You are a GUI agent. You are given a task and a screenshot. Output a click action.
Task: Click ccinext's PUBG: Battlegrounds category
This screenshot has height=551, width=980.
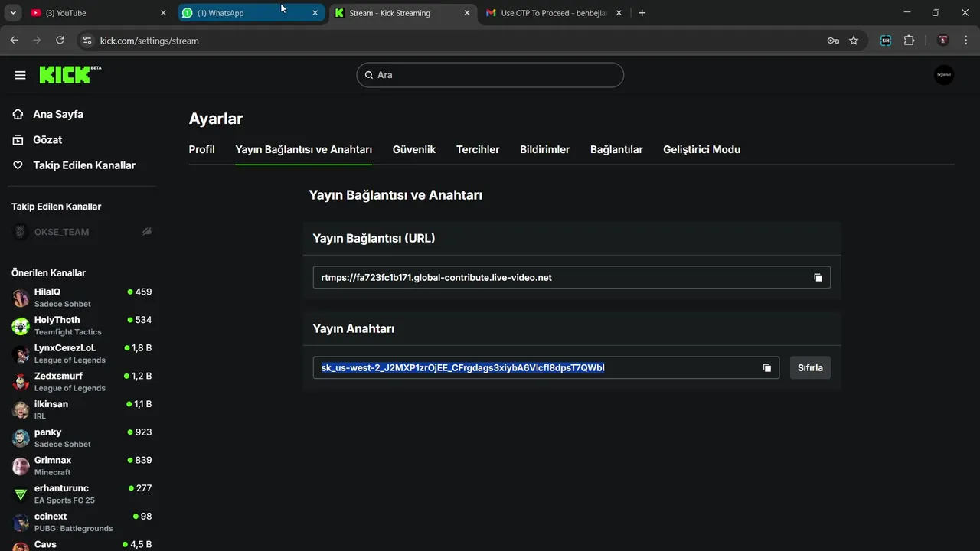(x=73, y=529)
